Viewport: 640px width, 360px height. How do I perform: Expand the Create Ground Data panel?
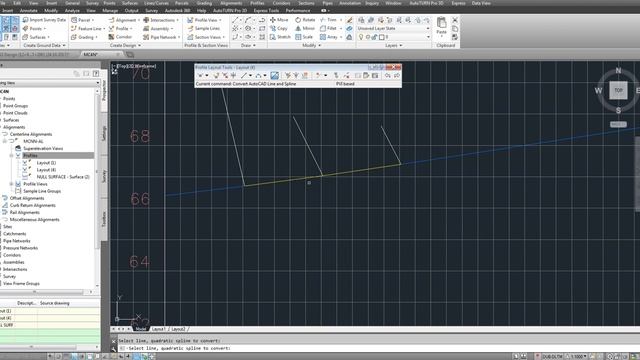tap(44, 45)
